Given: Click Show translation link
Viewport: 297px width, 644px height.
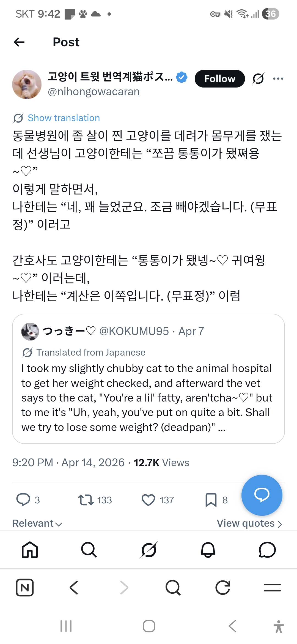Looking at the screenshot, I should [64, 118].
